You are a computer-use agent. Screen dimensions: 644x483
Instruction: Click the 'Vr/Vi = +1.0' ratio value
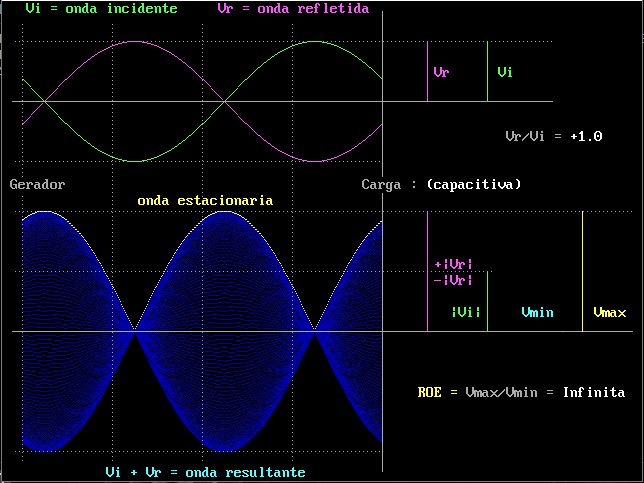click(554, 136)
